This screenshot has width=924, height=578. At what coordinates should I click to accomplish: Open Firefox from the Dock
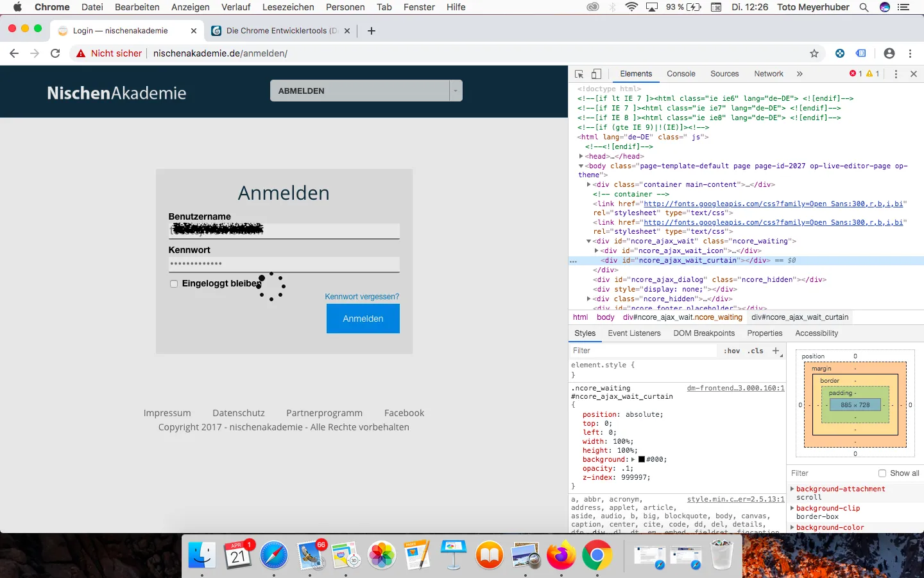(561, 556)
